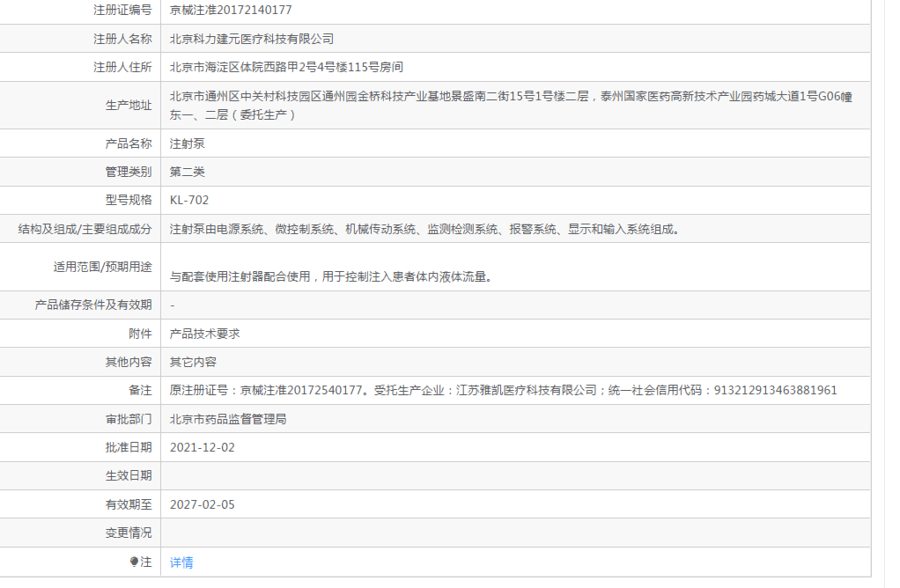Select the approval date 2021-12-02
900x588 pixels.
point(203,447)
